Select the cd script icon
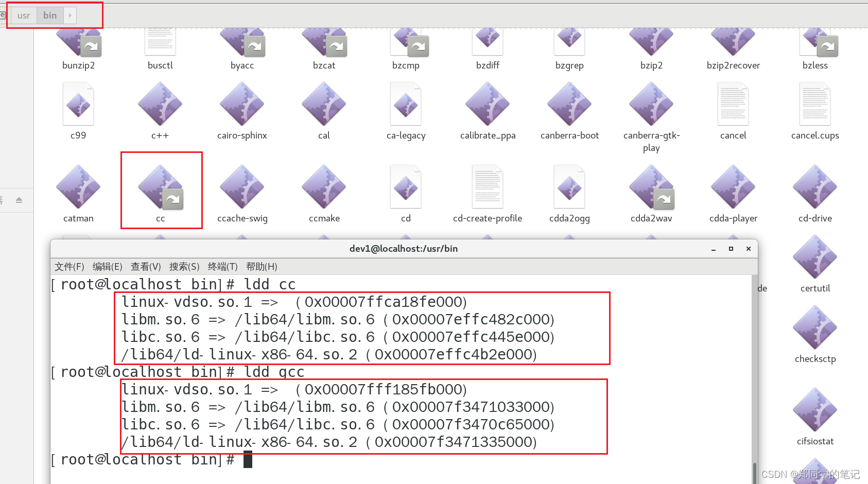868x484 pixels. (406, 187)
